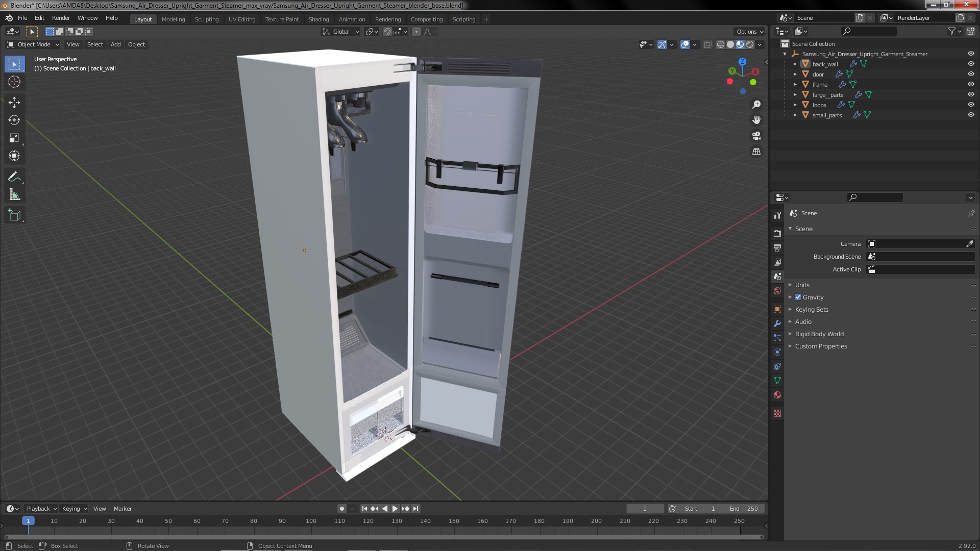Jump to the start frame button
The width and height of the screenshot is (980, 551).
click(364, 509)
